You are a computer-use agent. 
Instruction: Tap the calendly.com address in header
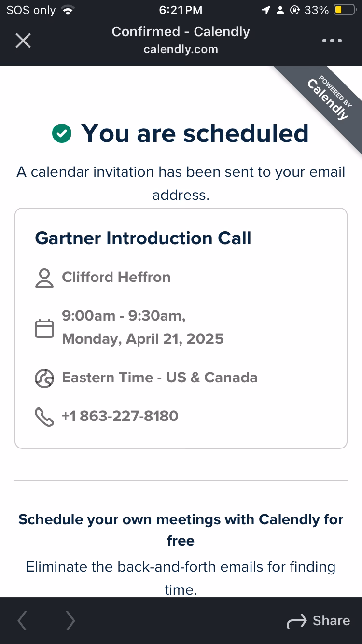click(181, 49)
